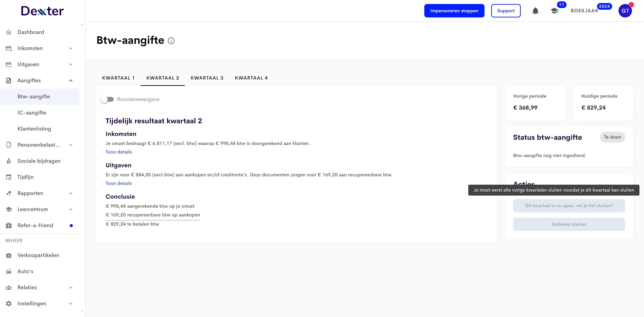Viewport: 644px width, 317px height.
Task: Expand the Rapporten menu chevron
Action: (71, 193)
